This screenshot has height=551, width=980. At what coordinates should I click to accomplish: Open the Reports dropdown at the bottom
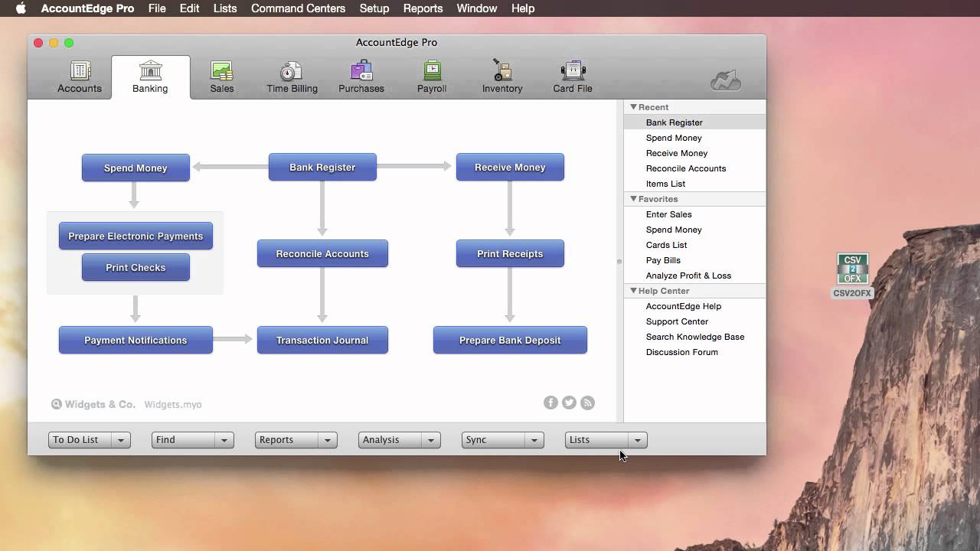coord(296,440)
